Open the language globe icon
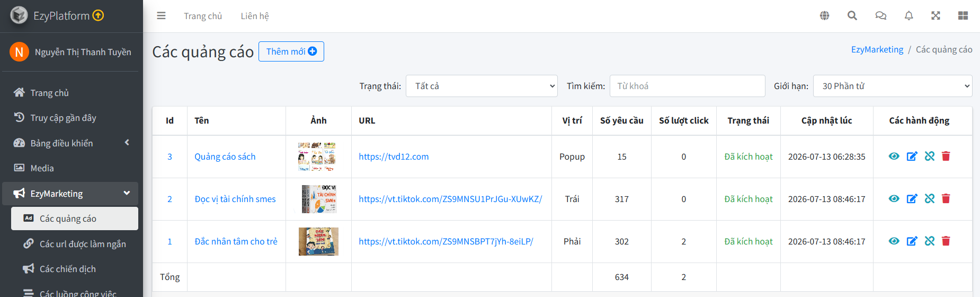 click(825, 16)
